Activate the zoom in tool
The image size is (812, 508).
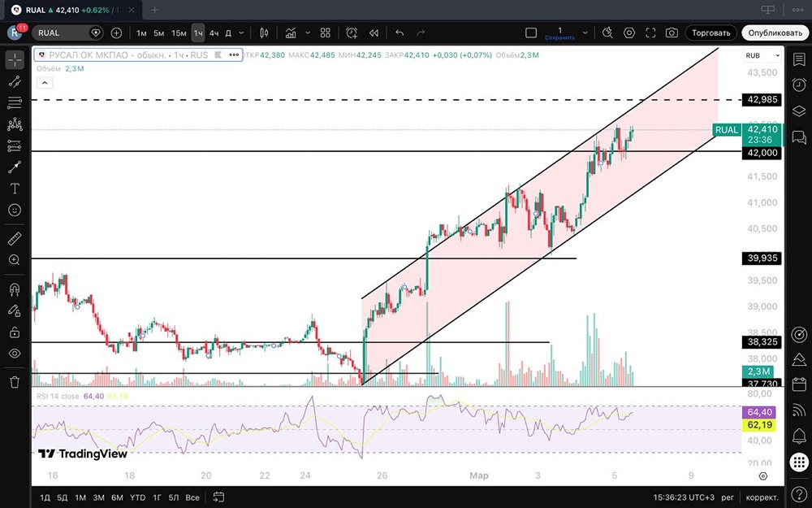(15, 260)
